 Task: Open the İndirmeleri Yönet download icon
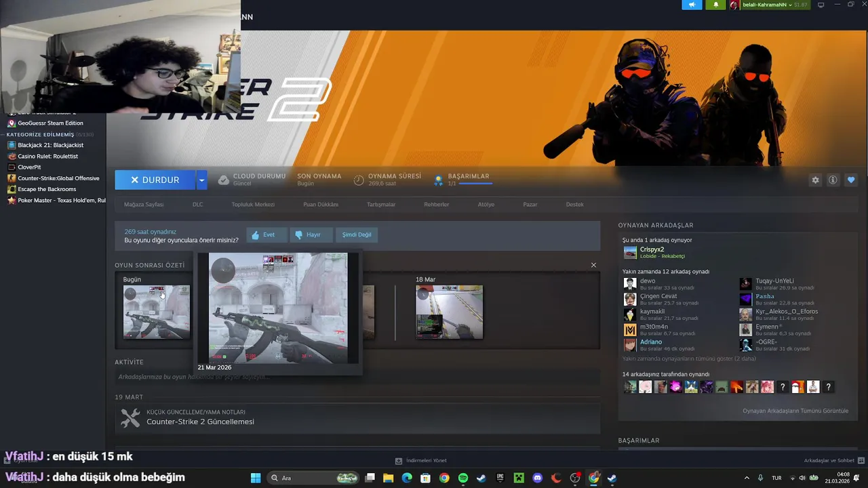[x=399, y=461]
